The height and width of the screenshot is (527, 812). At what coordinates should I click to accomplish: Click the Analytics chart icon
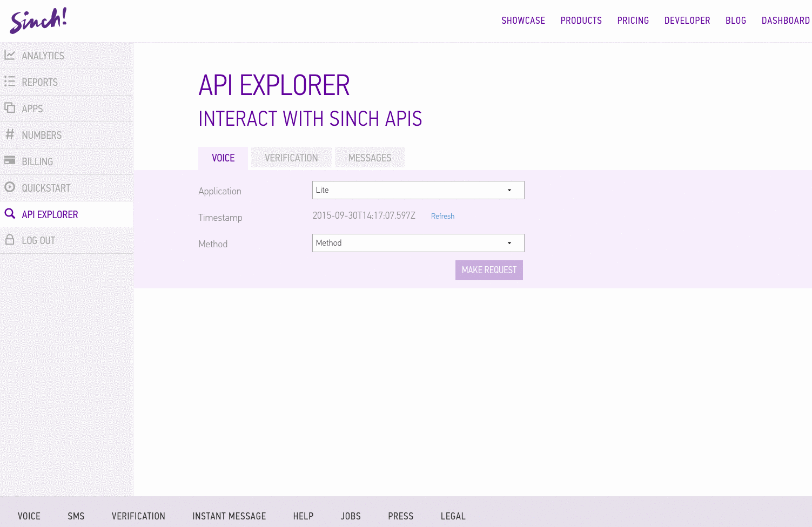pyautogui.click(x=10, y=55)
